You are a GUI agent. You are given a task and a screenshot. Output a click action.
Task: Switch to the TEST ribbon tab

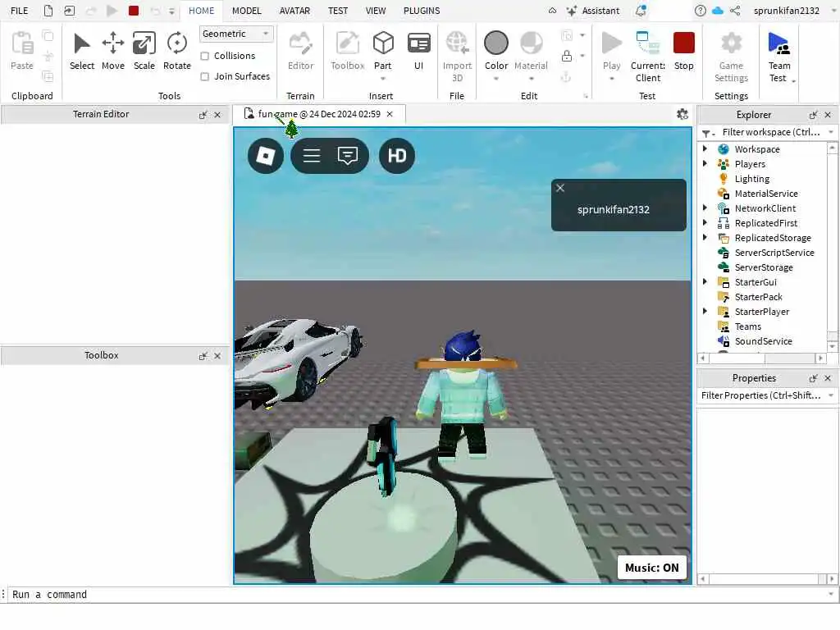(337, 11)
